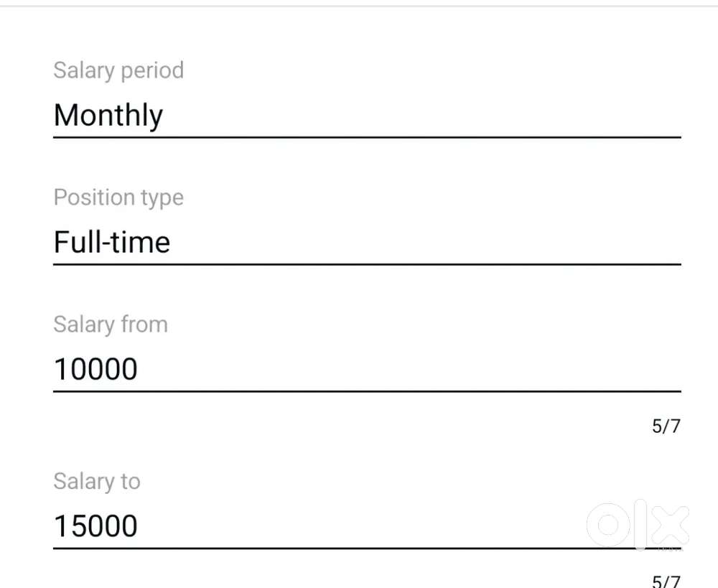The width and height of the screenshot is (718, 588).
Task: Click the Position type field label
Action: 118,197
